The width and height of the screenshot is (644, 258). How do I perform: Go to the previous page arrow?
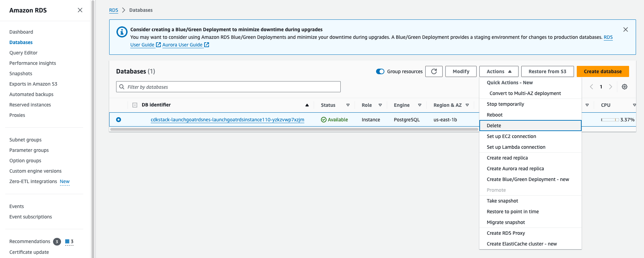[x=592, y=87]
